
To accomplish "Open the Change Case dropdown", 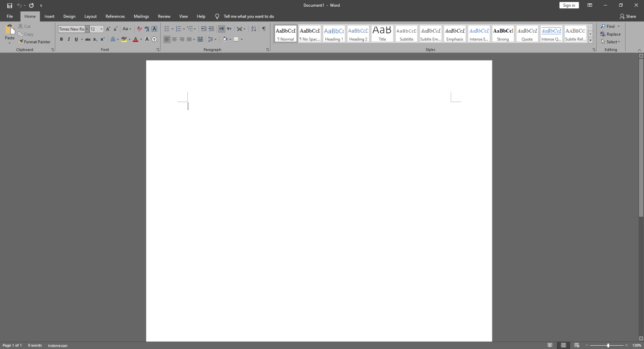I will pos(127,29).
